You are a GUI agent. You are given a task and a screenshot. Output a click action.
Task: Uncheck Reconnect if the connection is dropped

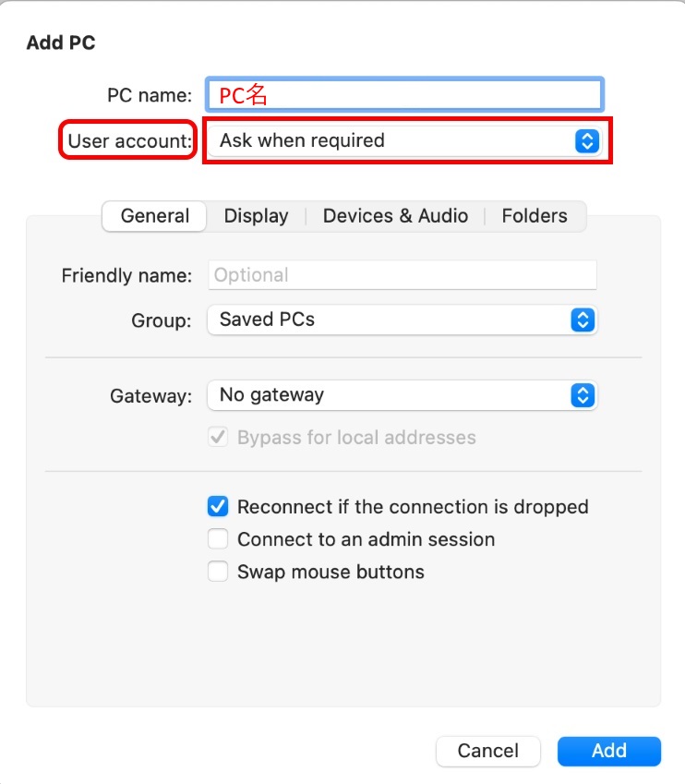pyautogui.click(x=218, y=507)
